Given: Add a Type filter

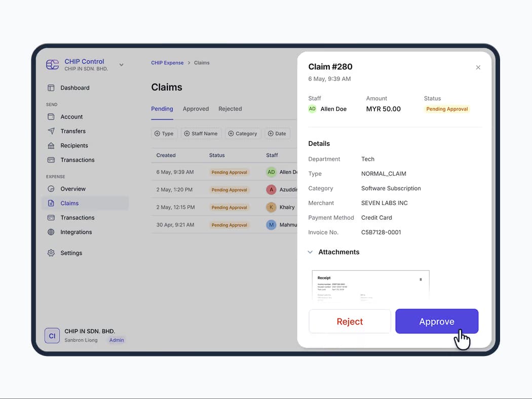Looking at the screenshot, I should 164,134.
